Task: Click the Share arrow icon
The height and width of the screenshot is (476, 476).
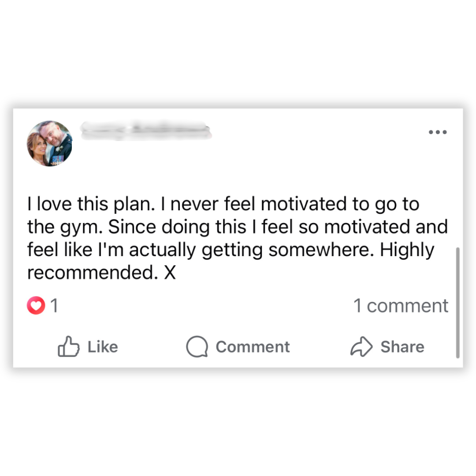Action: (361, 347)
